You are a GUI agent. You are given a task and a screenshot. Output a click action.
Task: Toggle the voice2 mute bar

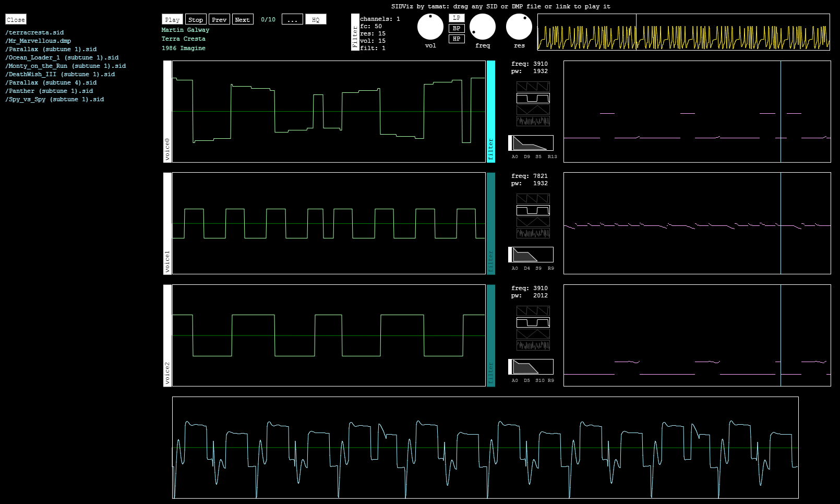[x=167, y=335]
